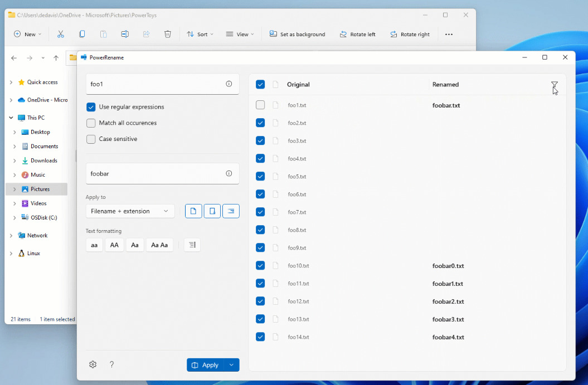588x385 pixels.
Task: Check Case sensitive option
Action: point(91,139)
